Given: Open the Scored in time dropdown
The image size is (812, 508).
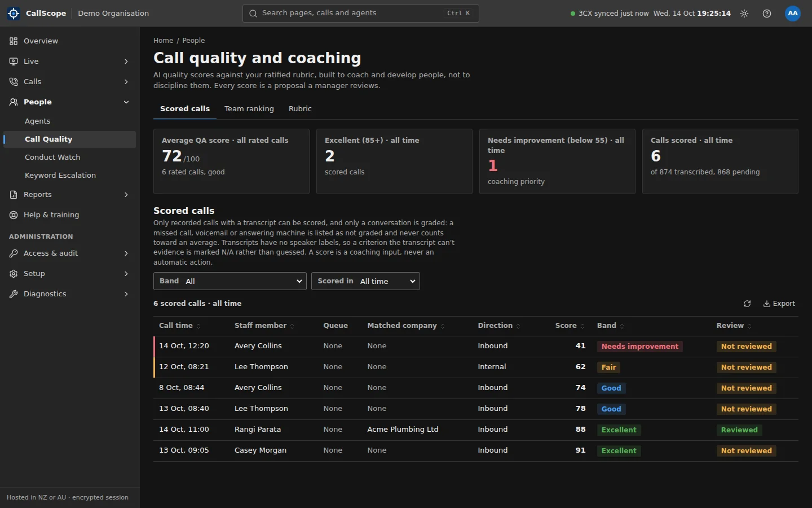Looking at the screenshot, I should (365, 281).
